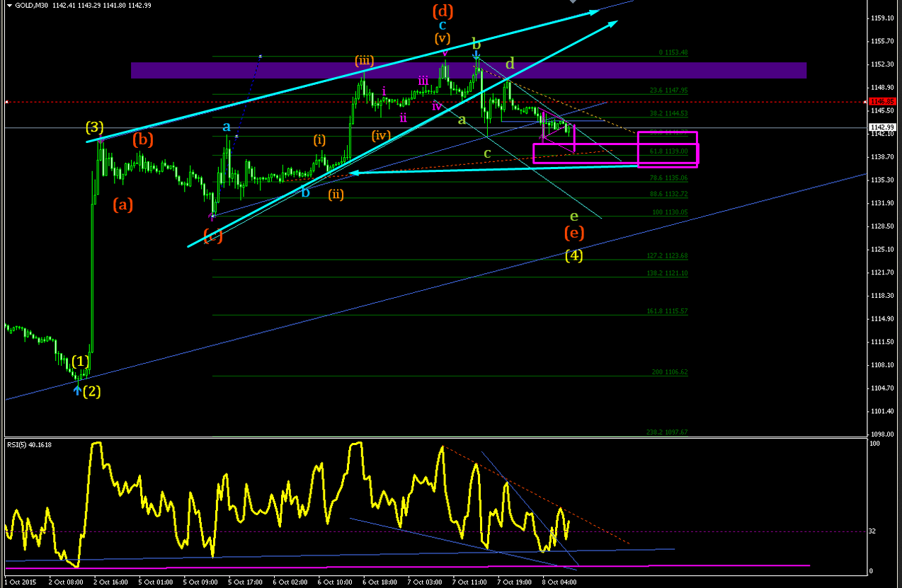The height and width of the screenshot is (588, 902).
Task: Select the yellow (3) wave label
Action: click(95, 128)
